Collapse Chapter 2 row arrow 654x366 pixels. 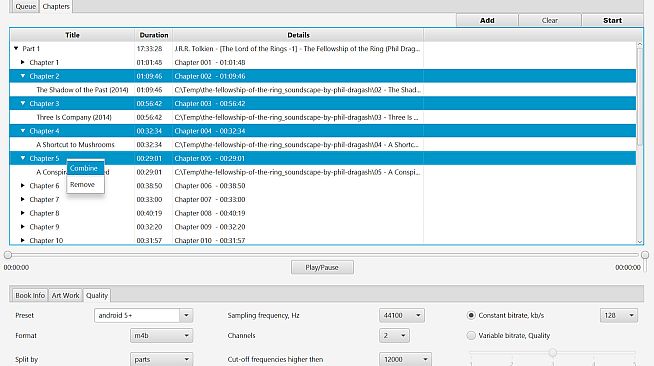(23, 76)
